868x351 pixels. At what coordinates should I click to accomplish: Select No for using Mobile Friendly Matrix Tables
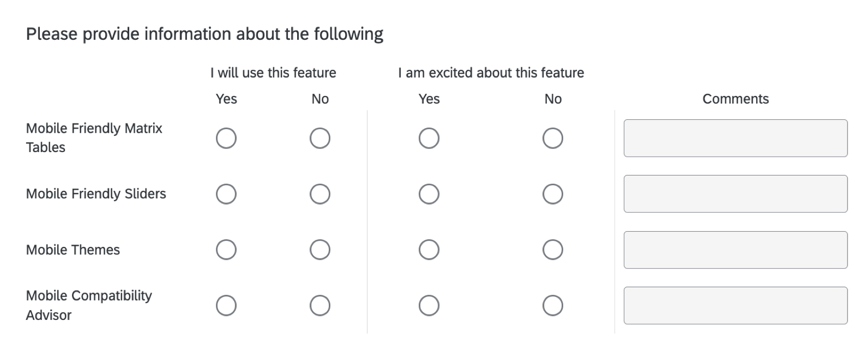click(320, 137)
